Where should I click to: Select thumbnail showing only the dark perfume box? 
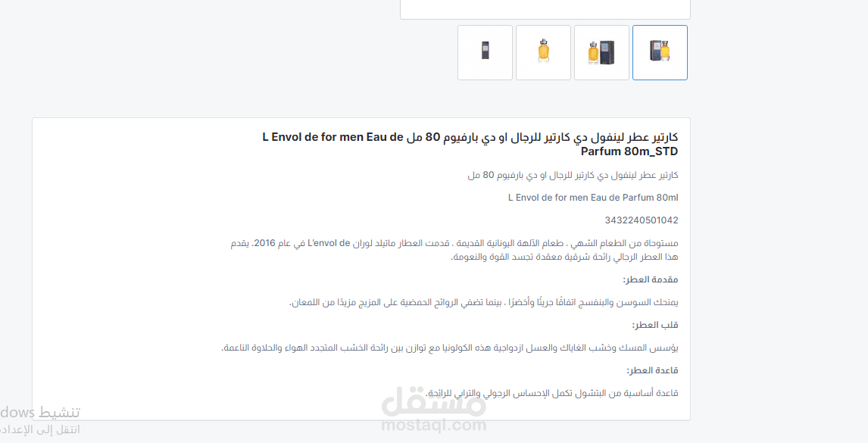pos(485,52)
